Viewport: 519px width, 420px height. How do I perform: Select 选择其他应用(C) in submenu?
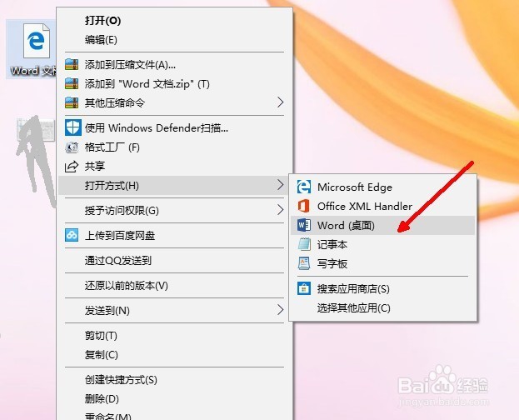pyautogui.click(x=382, y=308)
